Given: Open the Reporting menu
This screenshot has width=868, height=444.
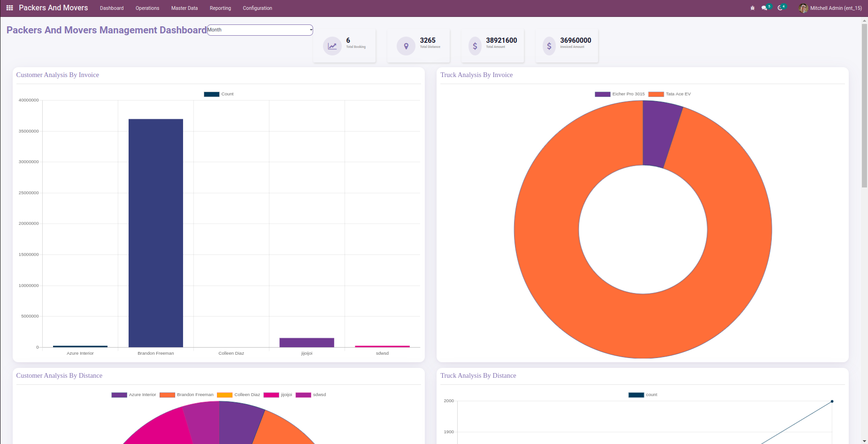Looking at the screenshot, I should [x=220, y=8].
